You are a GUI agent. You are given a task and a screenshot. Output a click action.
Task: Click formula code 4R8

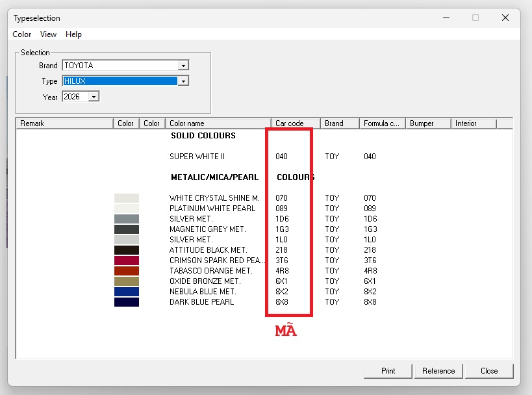[x=370, y=271]
